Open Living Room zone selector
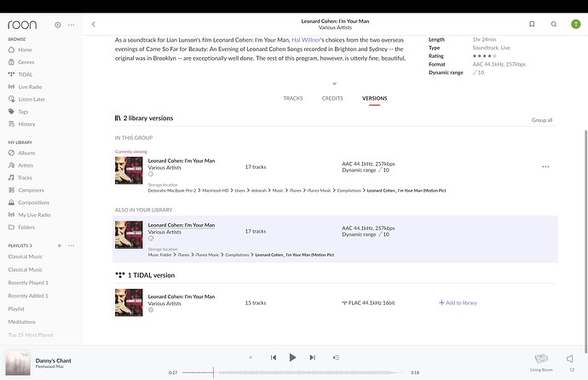Viewport: 588px width, 380px height. point(541,362)
